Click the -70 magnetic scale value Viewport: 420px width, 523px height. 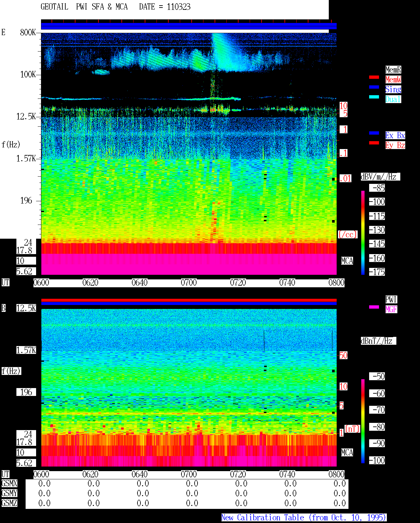(x=377, y=410)
